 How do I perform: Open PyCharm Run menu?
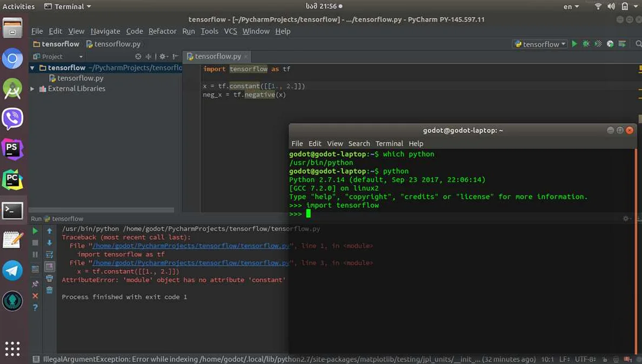[x=189, y=31]
